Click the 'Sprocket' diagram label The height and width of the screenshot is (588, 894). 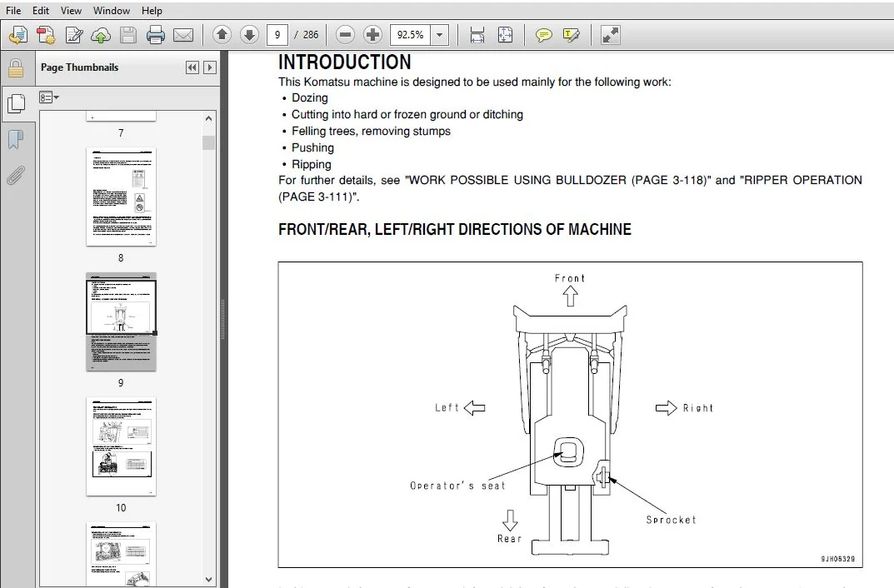671,520
